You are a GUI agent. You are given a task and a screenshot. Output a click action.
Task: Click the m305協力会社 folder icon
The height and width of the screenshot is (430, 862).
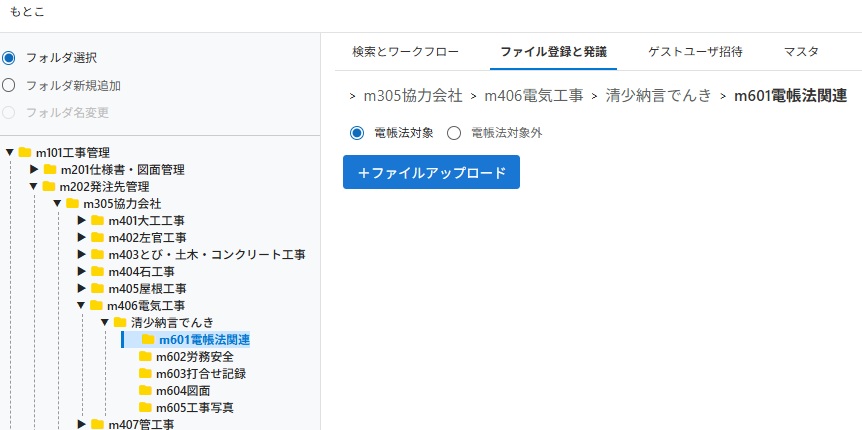73,204
